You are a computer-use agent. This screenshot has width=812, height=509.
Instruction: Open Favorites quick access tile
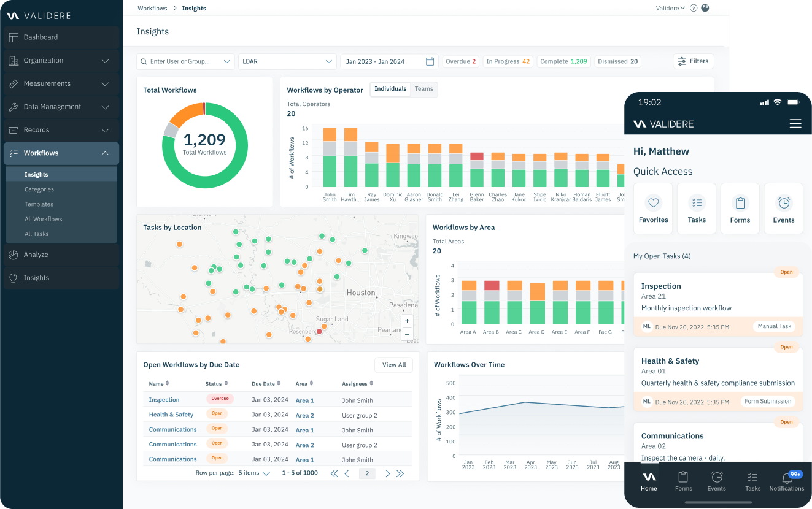tap(654, 209)
